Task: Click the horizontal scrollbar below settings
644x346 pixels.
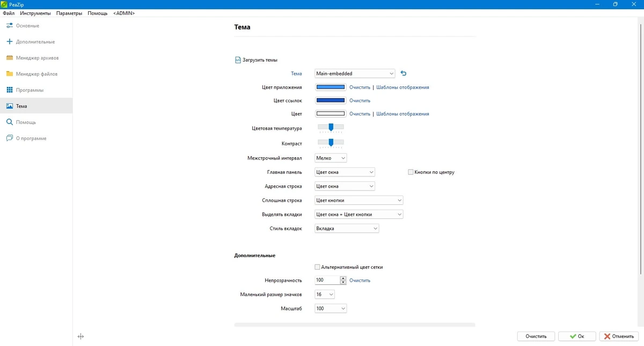Action: click(x=355, y=325)
